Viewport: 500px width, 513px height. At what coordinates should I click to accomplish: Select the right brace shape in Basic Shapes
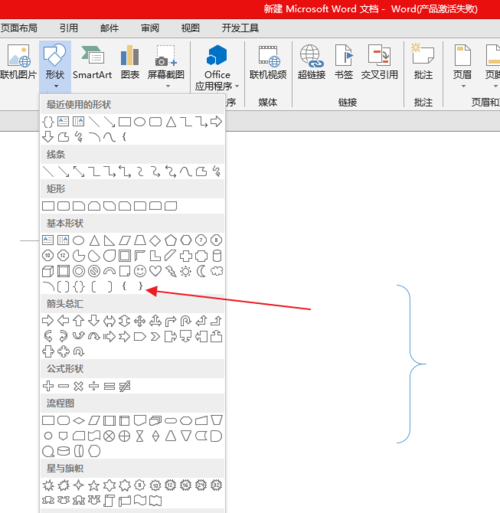click(x=140, y=286)
